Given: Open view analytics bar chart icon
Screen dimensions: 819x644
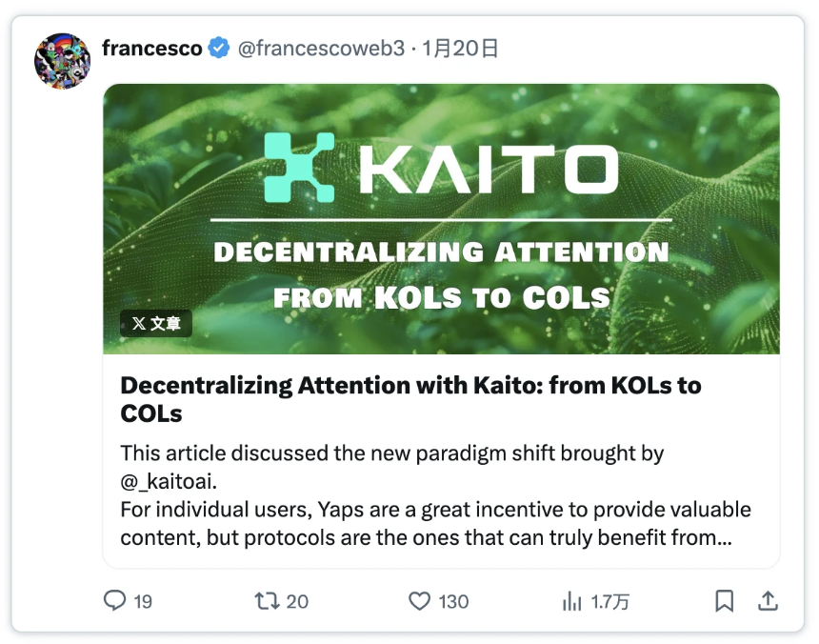Looking at the screenshot, I should (572, 601).
